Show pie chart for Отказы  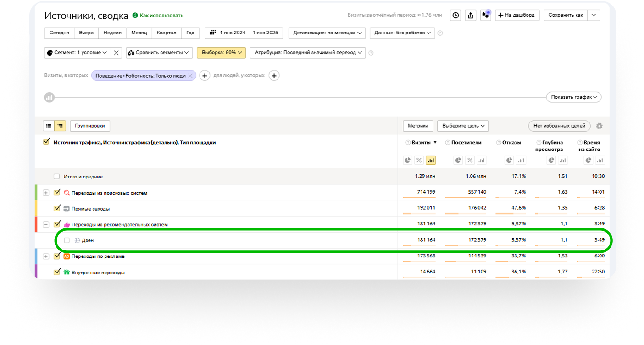(x=509, y=160)
